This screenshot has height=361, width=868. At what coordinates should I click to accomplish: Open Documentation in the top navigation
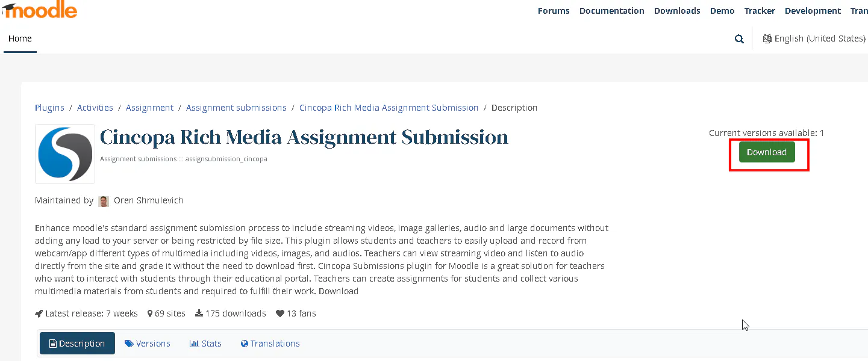coord(612,11)
